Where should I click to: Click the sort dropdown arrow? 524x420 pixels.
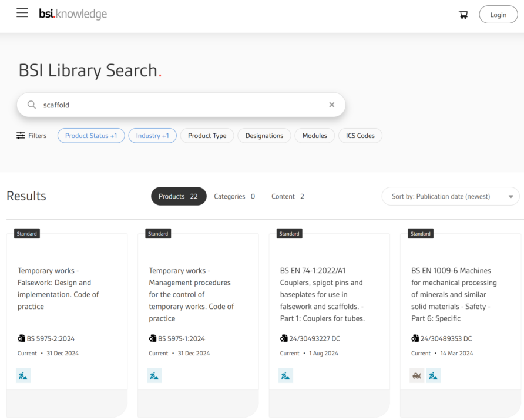510,196
